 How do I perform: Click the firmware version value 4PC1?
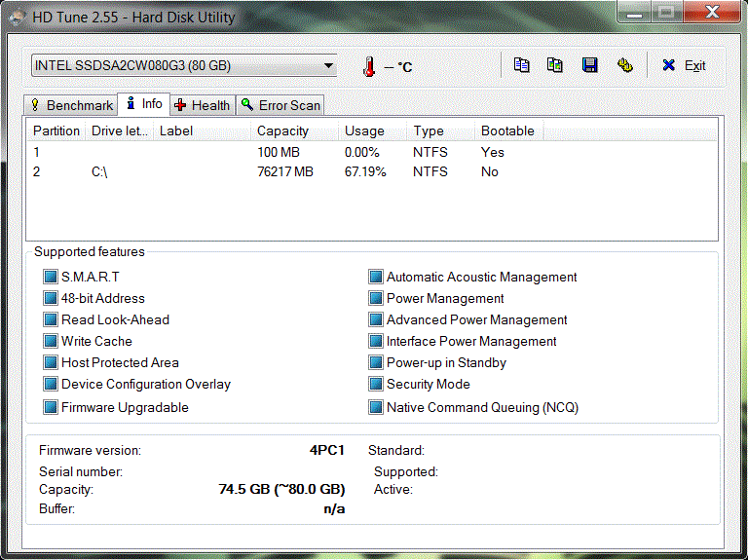(327, 450)
